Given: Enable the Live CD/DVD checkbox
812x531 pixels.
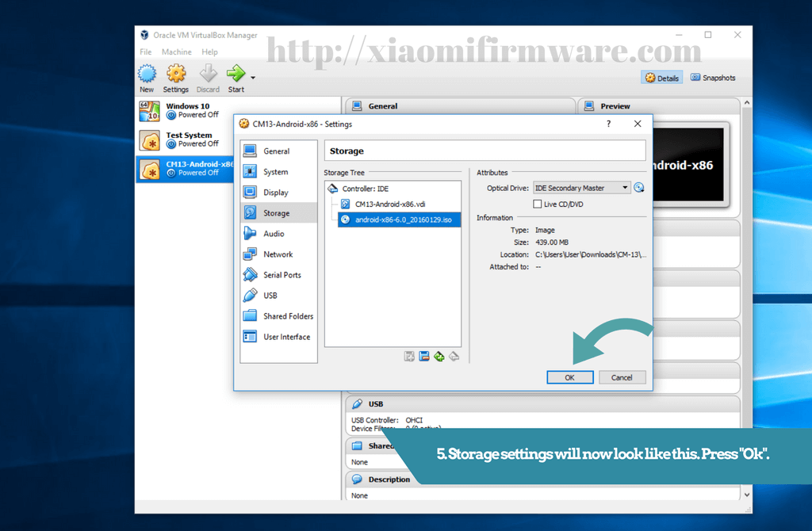Looking at the screenshot, I should coord(538,204).
